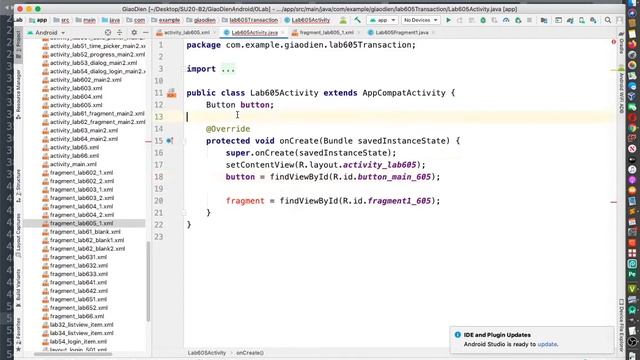Open the app run configuration dropdown
The image size is (640, 360).
(x=382, y=20)
